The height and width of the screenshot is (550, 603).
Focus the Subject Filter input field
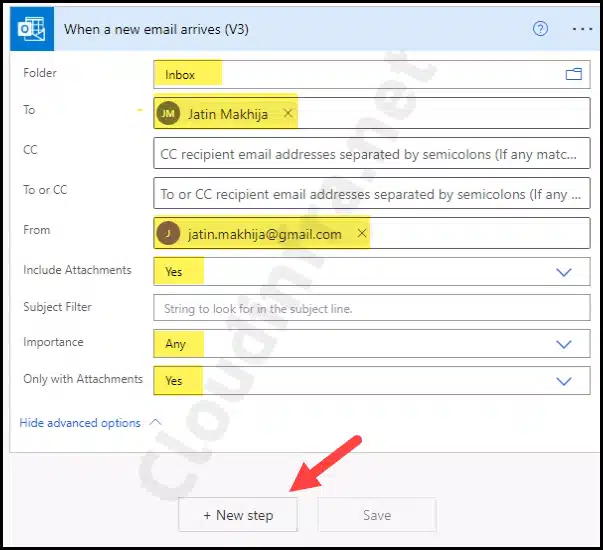point(371,308)
